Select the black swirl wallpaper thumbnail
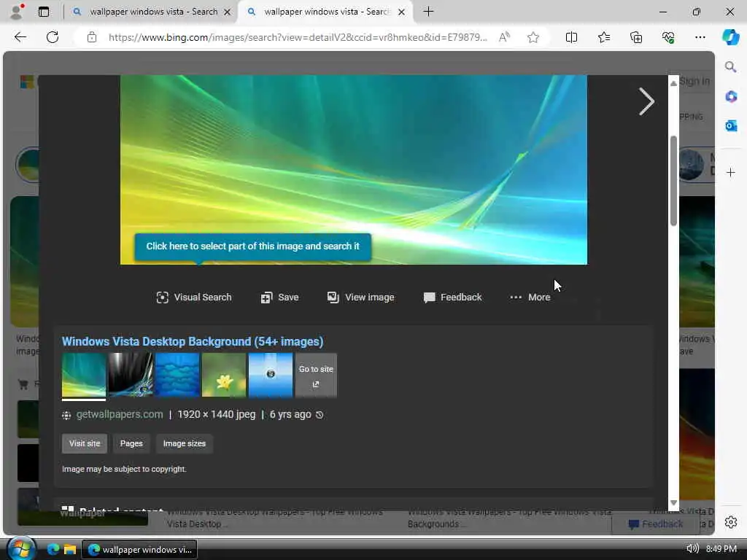The width and height of the screenshot is (747, 560). click(x=131, y=376)
